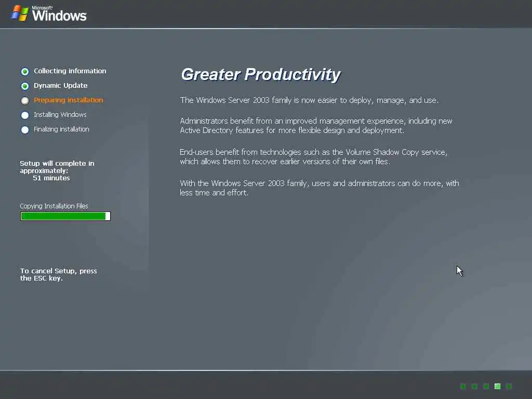The width and height of the screenshot is (532, 399).
Task: Click the Installing Windows step indicator
Action: (x=25, y=115)
